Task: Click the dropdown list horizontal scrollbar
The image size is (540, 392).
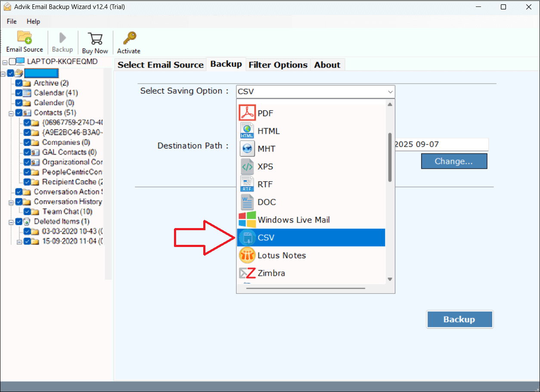Action: pyautogui.click(x=306, y=288)
